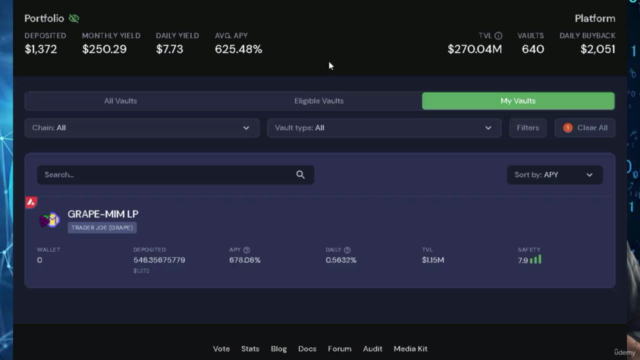
Task: Open the Forum footer link
Action: [x=339, y=349]
